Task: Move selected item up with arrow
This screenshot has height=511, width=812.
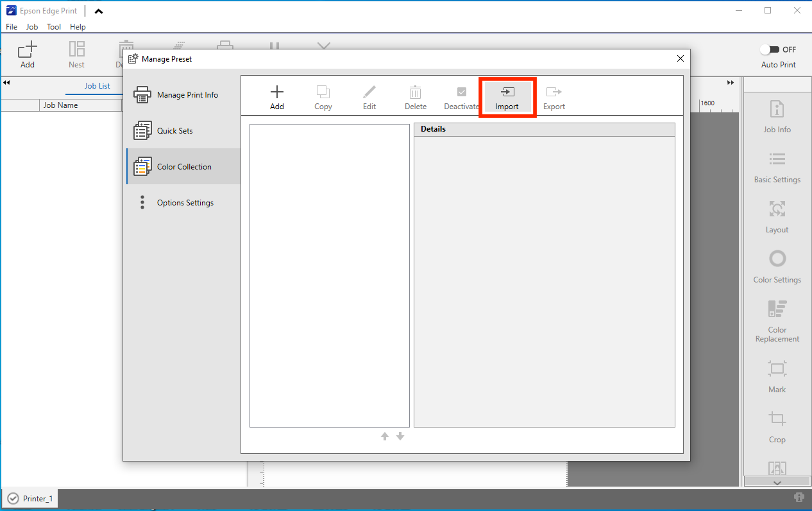Action: pos(385,436)
